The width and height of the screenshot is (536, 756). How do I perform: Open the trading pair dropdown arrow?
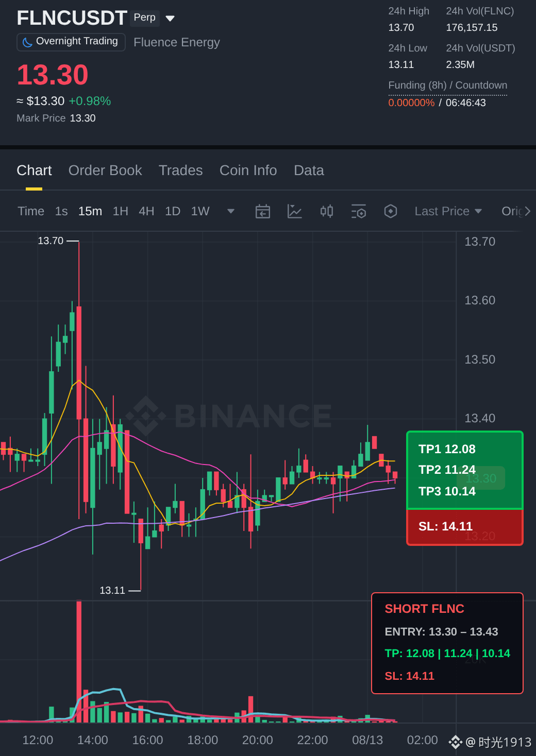[170, 19]
